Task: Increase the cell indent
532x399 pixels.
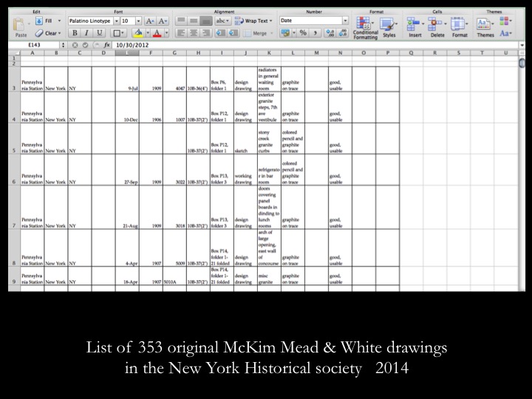Action: [233, 33]
